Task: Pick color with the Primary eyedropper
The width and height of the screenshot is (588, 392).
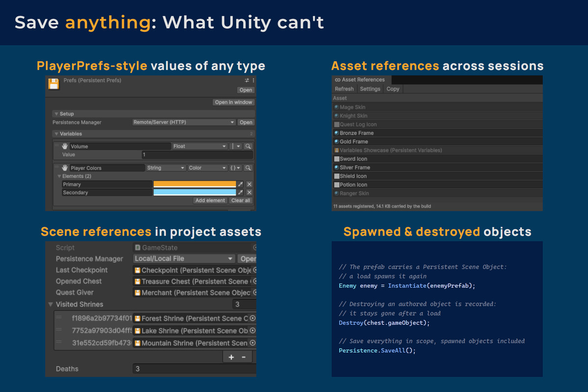Action: click(241, 184)
